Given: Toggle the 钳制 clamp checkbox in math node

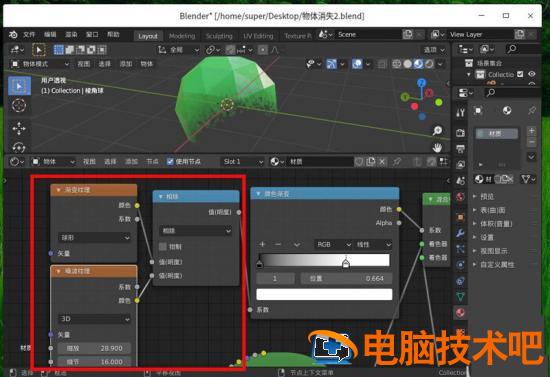Looking at the screenshot, I should point(163,247).
